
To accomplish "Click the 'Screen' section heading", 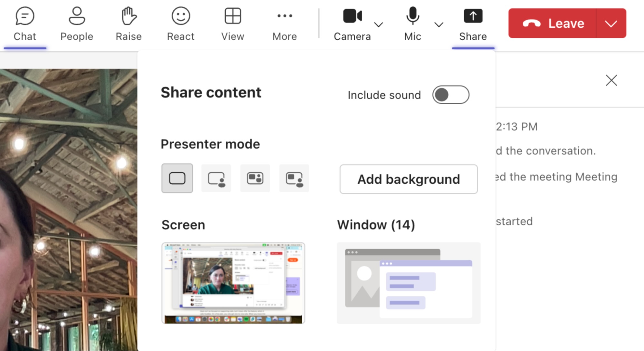I will tap(183, 225).
